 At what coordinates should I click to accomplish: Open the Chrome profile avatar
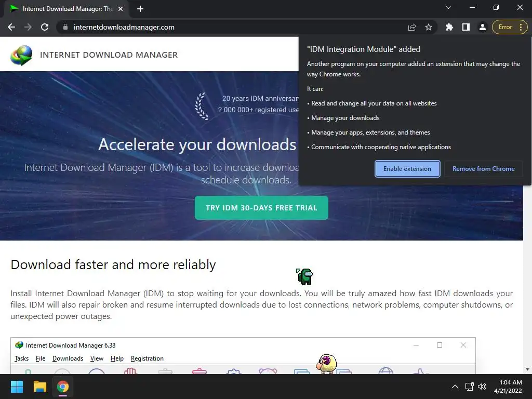482,27
